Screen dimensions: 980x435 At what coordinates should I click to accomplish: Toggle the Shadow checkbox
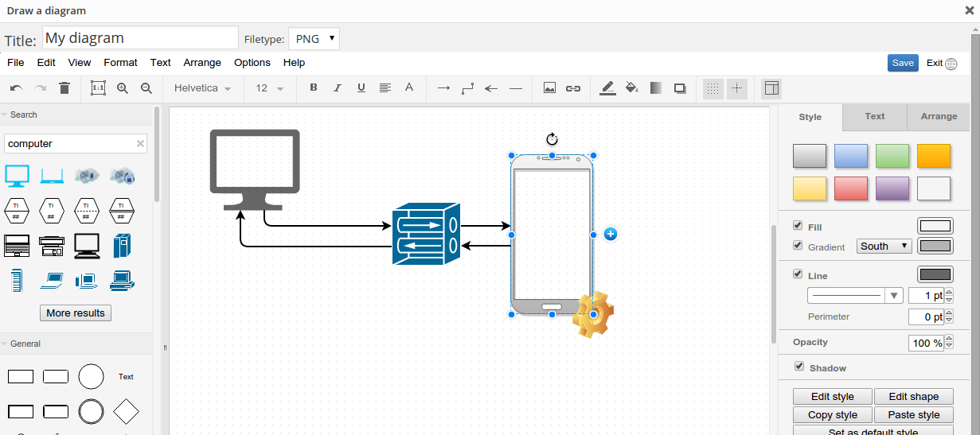pos(799,367)
